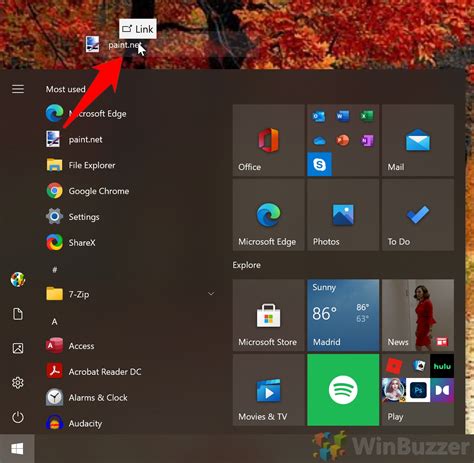The width and height of the screenshot is (474, 463).
Task: Open Photoshop Express in Play tile
Action: [x=418, y=390]
